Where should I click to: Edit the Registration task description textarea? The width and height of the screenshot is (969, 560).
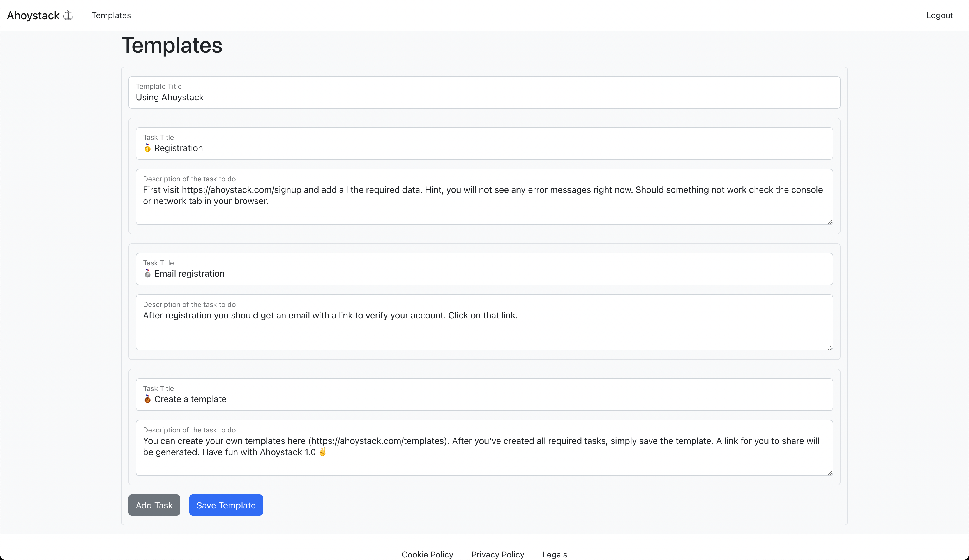tap(484, 196)
